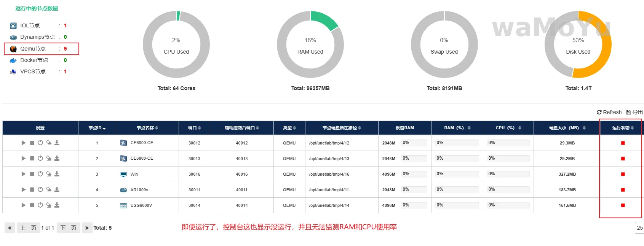
Task: Click the Refresh button
Action: click(609, 112)
